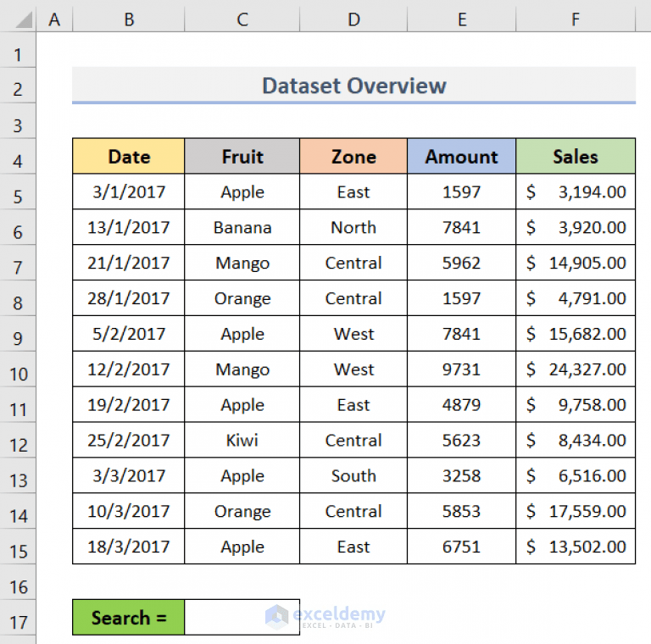This screenshot has width=651, height=644.
Task: Select date cell 3/3/2017
Action: click(x=129, y=475)
